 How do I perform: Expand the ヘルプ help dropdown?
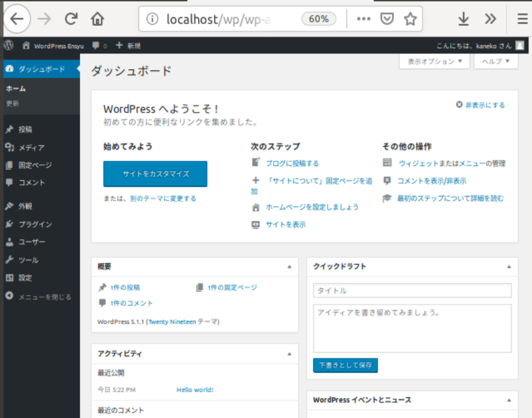(x=495, y=61)
